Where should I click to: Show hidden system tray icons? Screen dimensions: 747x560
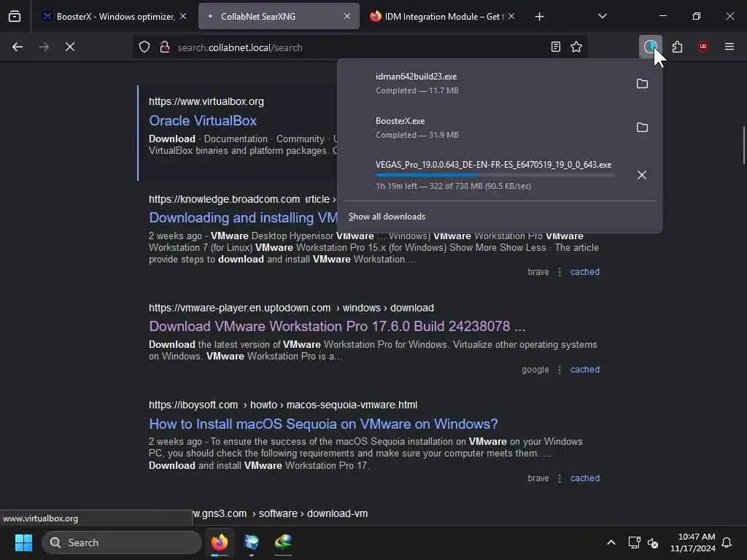click(x=611, y=542)
